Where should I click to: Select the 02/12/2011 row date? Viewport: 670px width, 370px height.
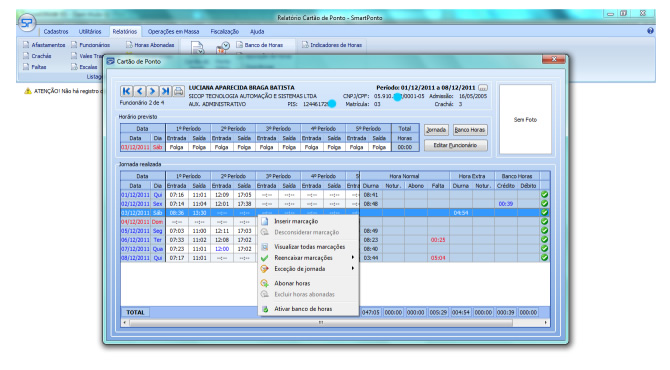tap(135, 204)
